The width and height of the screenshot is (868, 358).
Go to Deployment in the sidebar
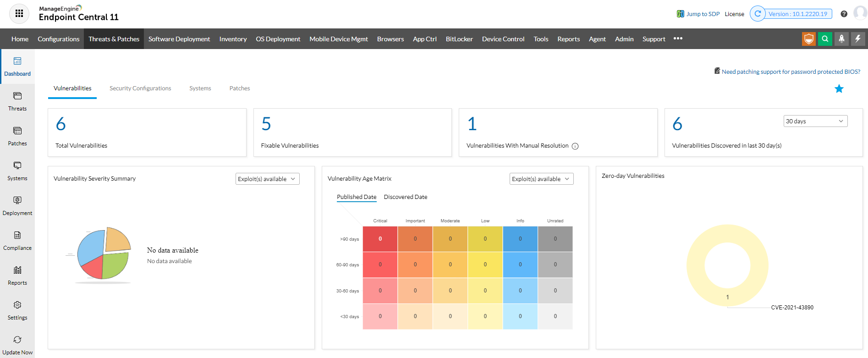point(17,206)
